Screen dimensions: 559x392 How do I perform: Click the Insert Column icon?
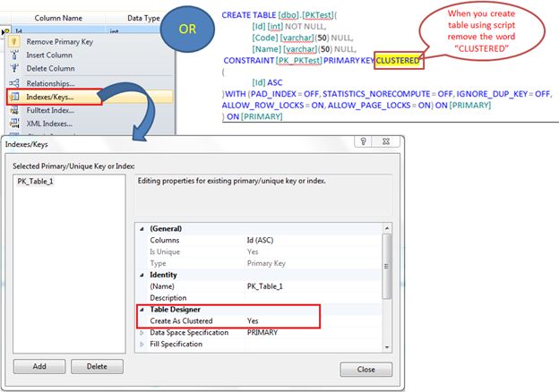pos(14,55)
